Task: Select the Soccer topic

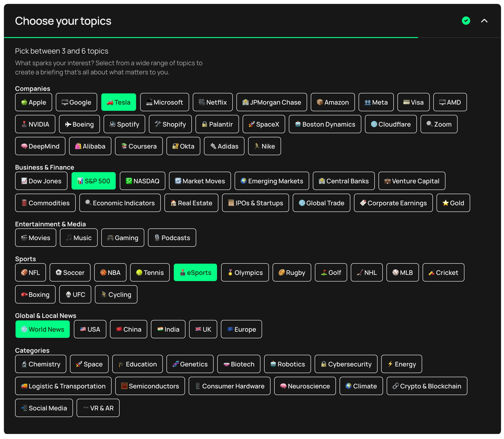Action: coord(70,272)
